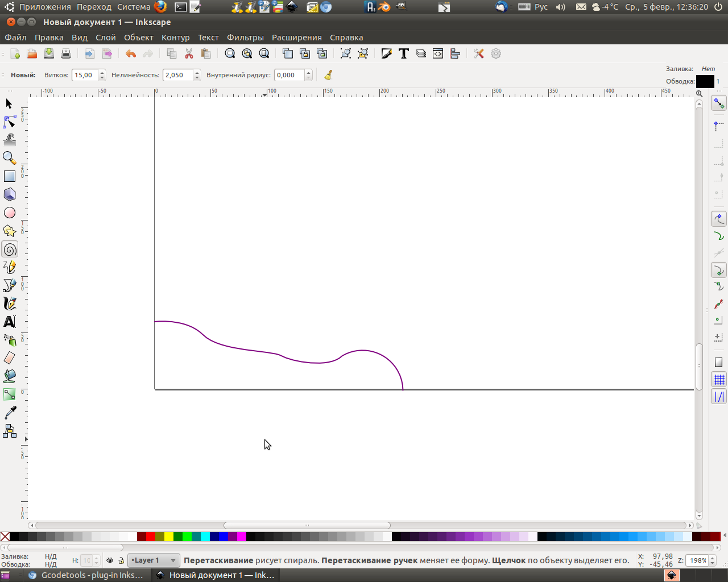This screenshot has height=582, width=728.
Task: Toggle snap nodes or handles
Action: 719,219
